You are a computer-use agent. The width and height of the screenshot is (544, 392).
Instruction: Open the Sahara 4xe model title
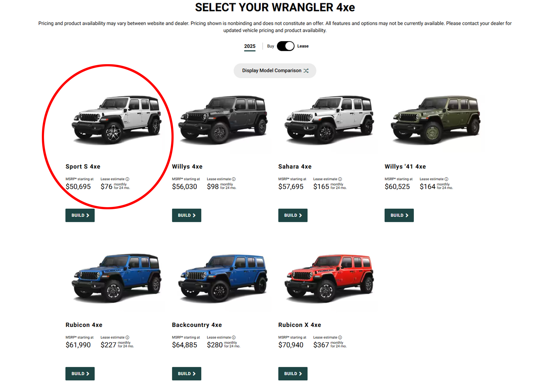pyautogui.click(x=295, y=167)
